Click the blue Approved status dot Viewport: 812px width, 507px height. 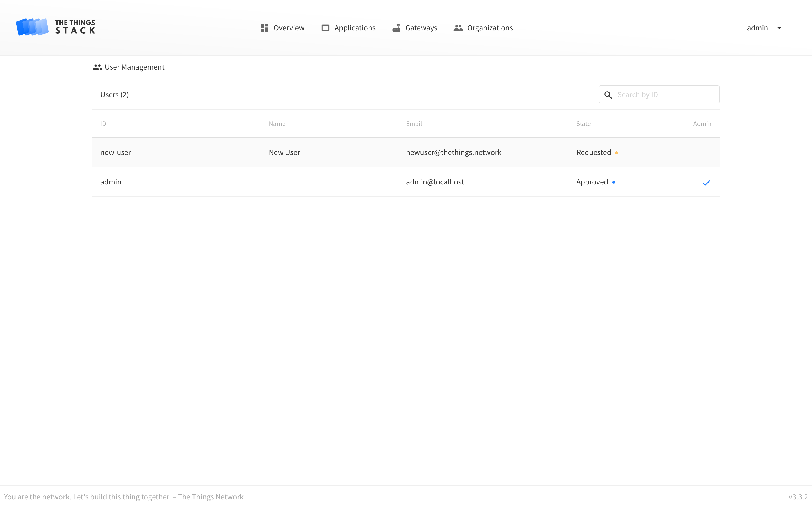pos(614,182)
